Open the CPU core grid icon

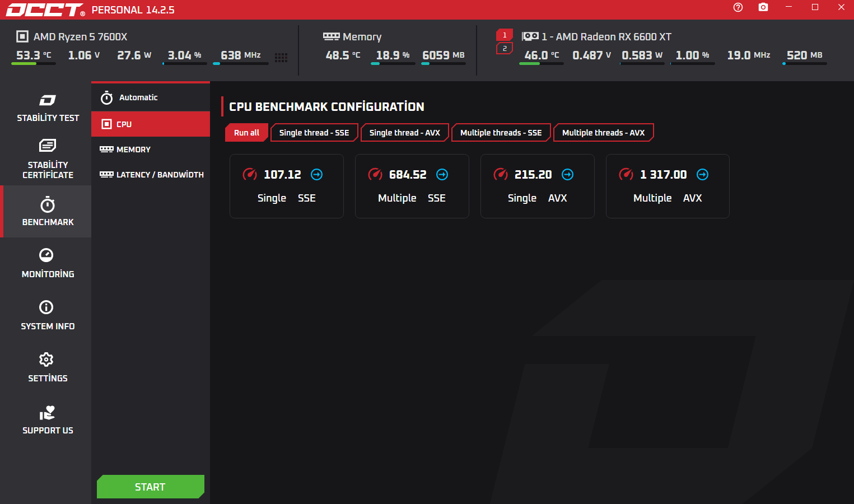point(281,57)
